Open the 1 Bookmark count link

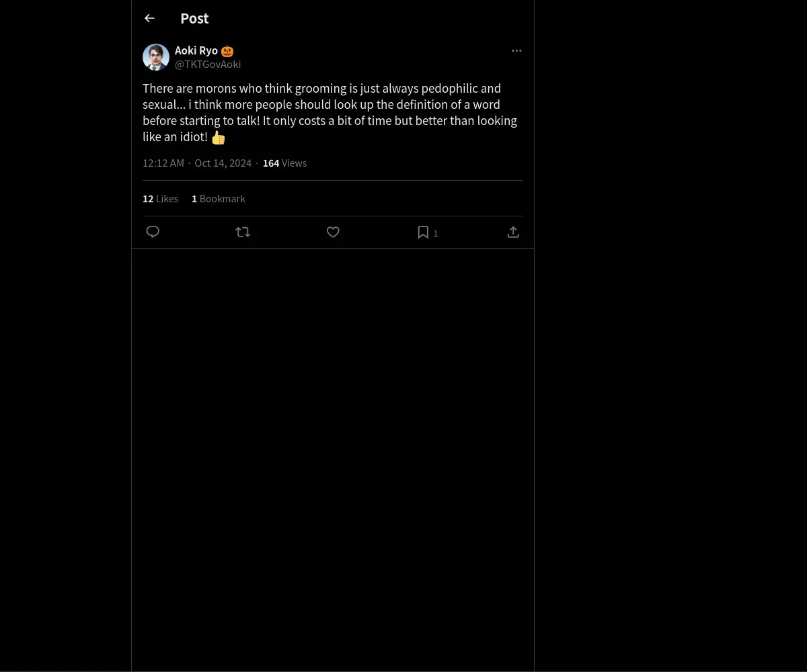pos(219,199)
